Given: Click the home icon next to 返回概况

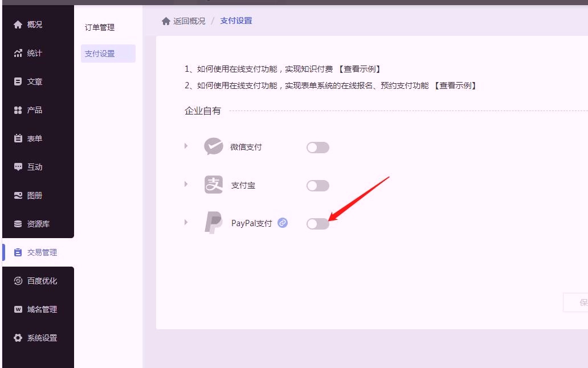Looking at the screenshot, I should pyautogui.click(x=166, y=21).
